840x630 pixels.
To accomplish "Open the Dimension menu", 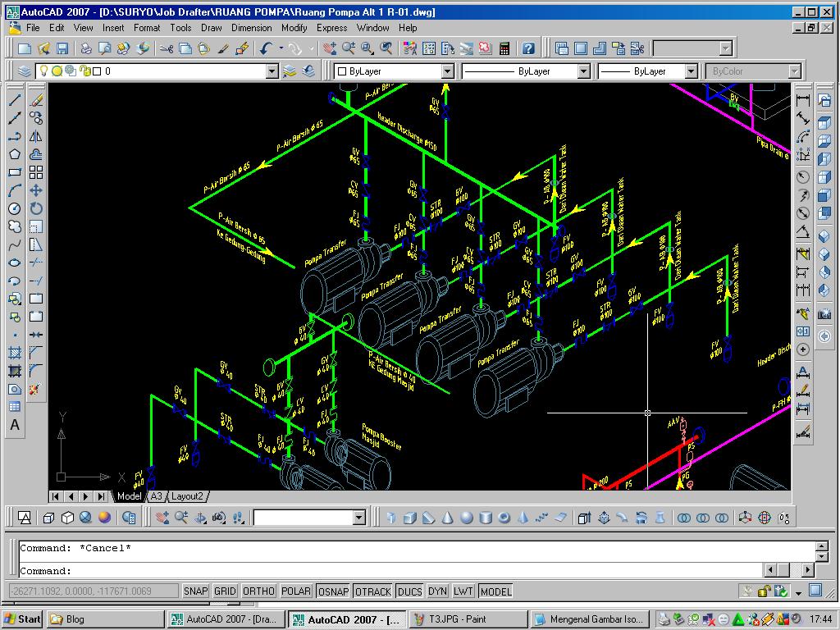I will point(251,27).
